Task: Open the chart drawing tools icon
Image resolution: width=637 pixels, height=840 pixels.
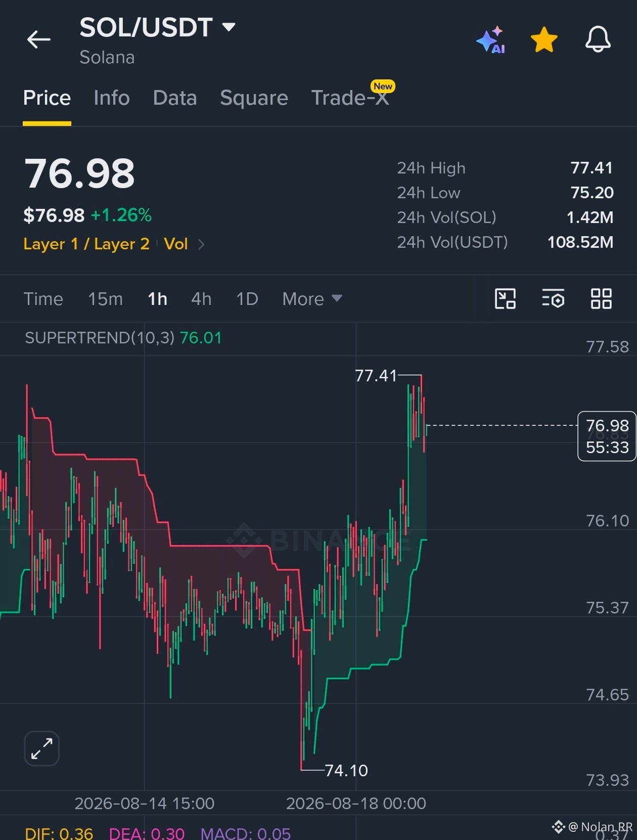Action: (x=505, y=298)
